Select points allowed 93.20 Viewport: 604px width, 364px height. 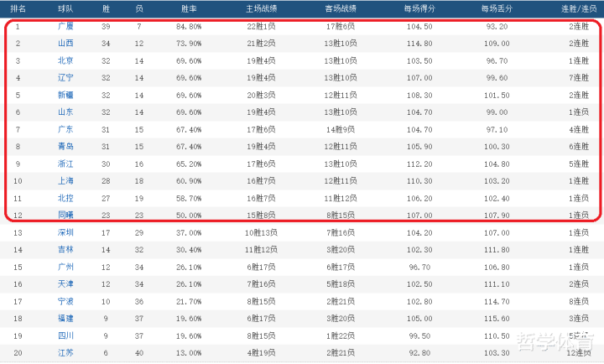click(497, 27)
